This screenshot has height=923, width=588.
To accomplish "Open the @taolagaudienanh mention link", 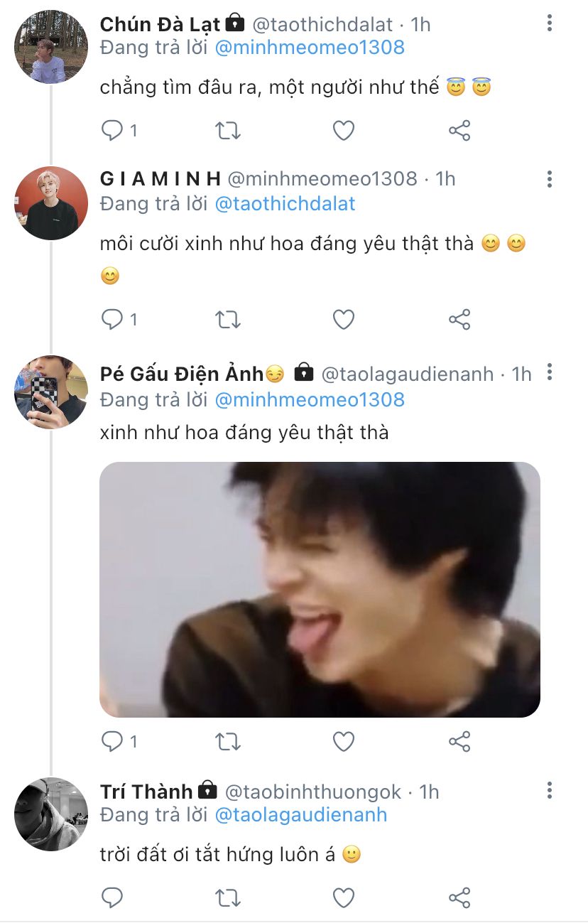I will point(300,814).
